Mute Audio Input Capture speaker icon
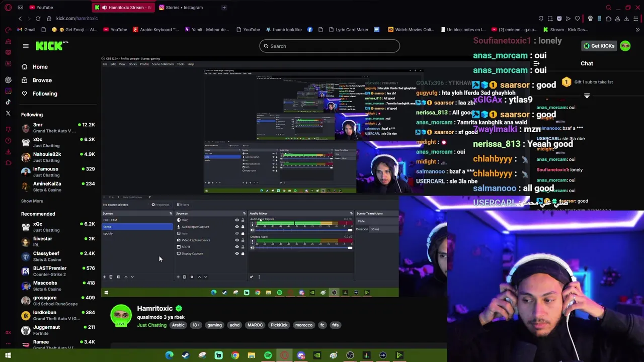Viewport: 644px width, 362px height. pos(253,230)
